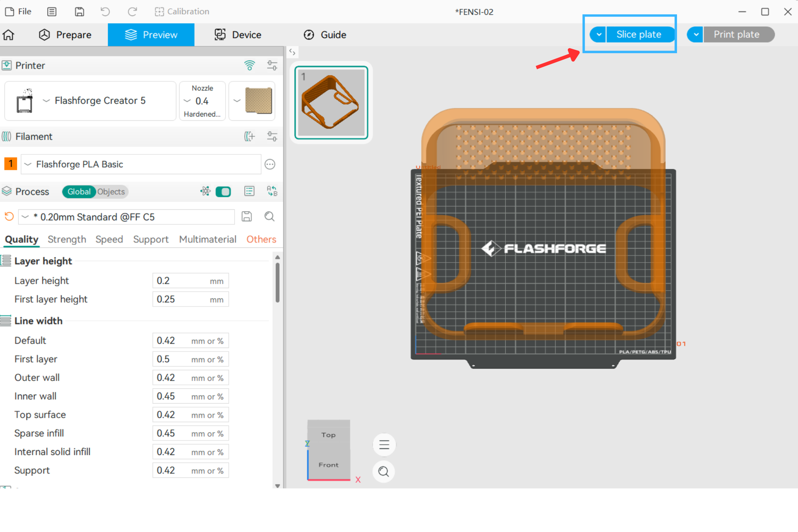Click the Top face of the view cube
This screenshot has height=532, width=798.
pyautogui.click(x=329, y=435)
